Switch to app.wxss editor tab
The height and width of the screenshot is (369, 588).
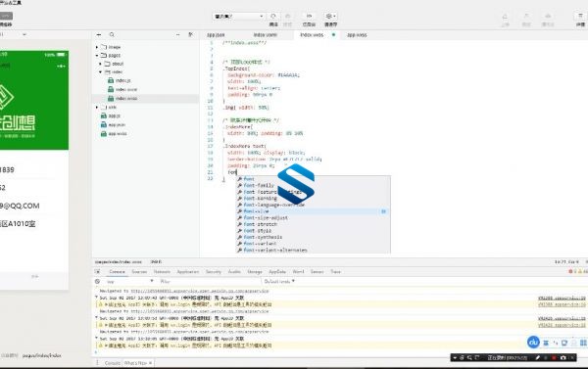click(x=357, y=35)
